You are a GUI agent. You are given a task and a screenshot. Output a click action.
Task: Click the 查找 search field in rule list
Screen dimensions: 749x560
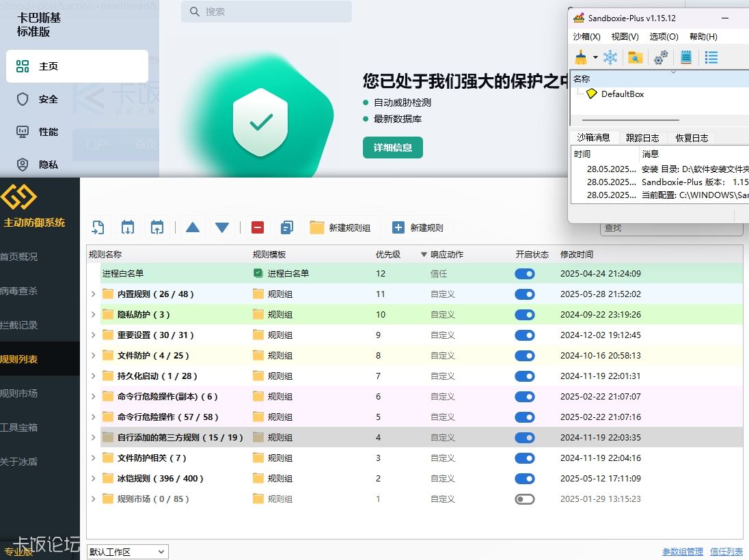click(x=671, y=228)
